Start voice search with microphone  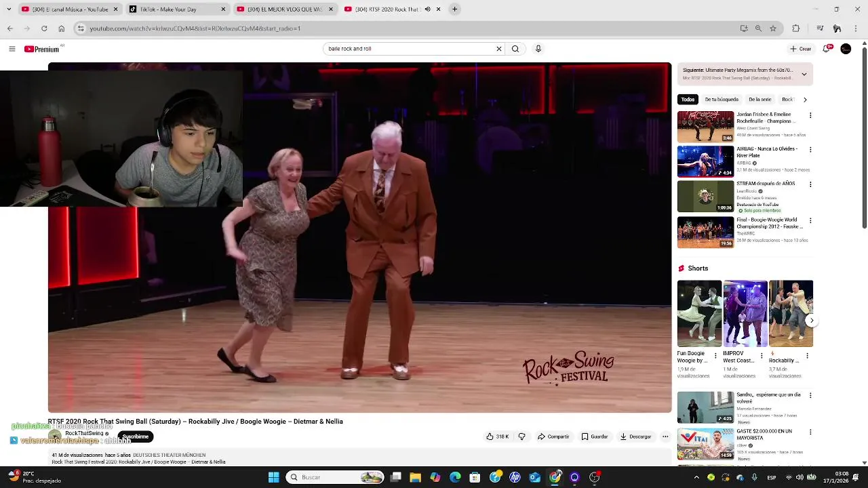coord(538,49)
